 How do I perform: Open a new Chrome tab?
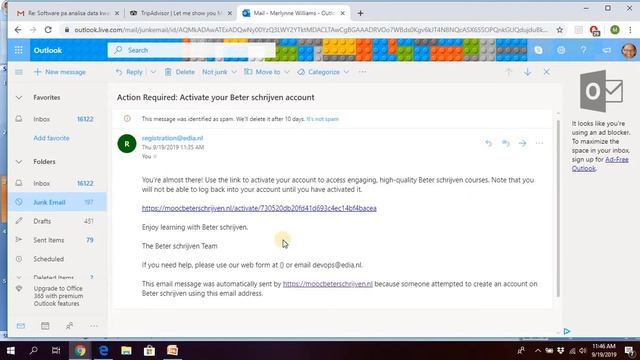coord(360,13)
